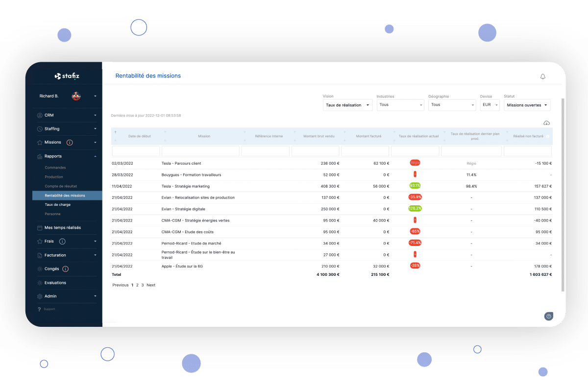Open the Vision dropdown, Taux de réalisation

tap(347, 105)
